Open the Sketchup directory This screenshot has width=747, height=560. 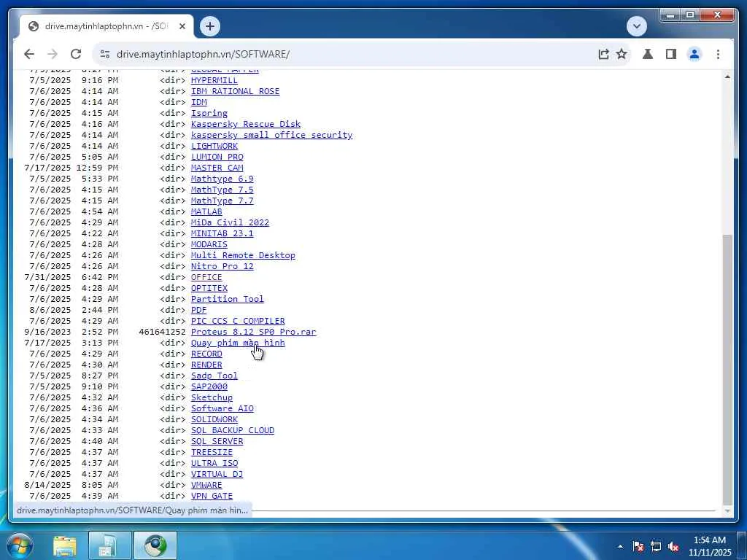tap(212, 398)
